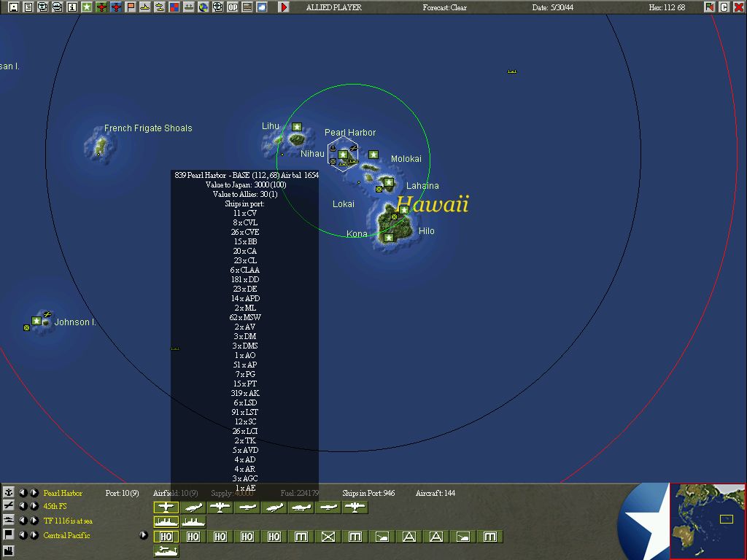
Task: Click the minimap of the Pacific
Action: (708, 521)
